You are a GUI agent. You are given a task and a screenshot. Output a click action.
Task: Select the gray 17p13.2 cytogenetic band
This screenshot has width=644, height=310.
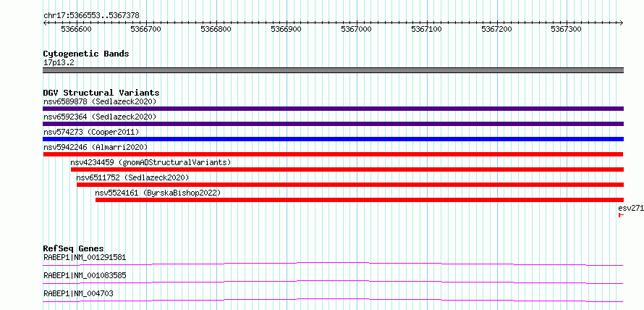(333, 70)
